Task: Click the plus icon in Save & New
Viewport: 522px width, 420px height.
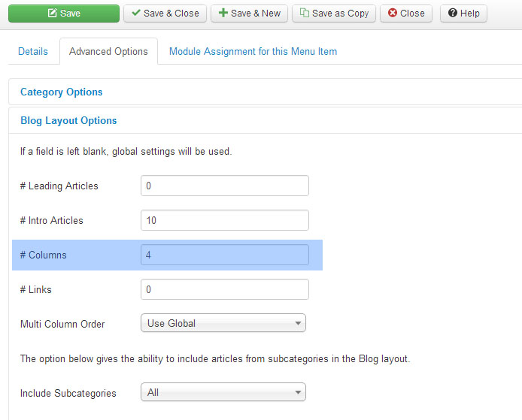Action: 223,14
